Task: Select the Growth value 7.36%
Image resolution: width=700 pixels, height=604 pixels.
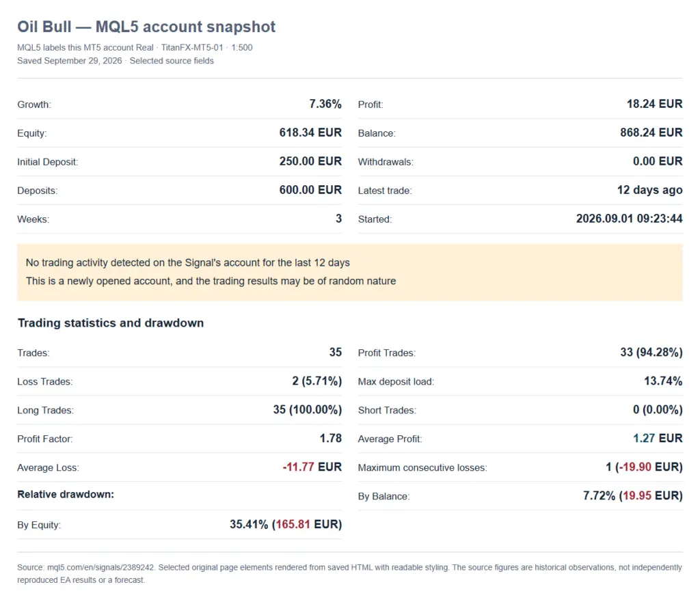Action: tap(325, 104)
